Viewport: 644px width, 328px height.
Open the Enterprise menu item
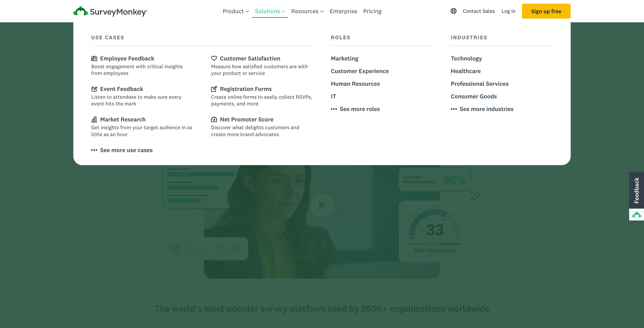coord(343,11)
